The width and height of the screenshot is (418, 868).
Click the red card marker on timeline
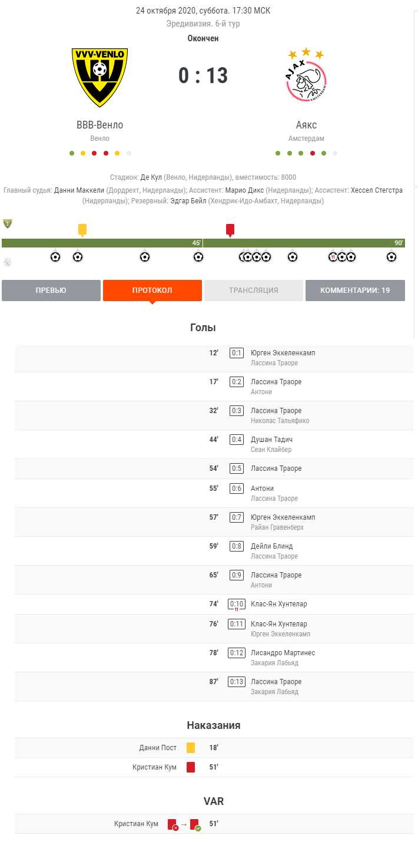click(x=230, y=229)
